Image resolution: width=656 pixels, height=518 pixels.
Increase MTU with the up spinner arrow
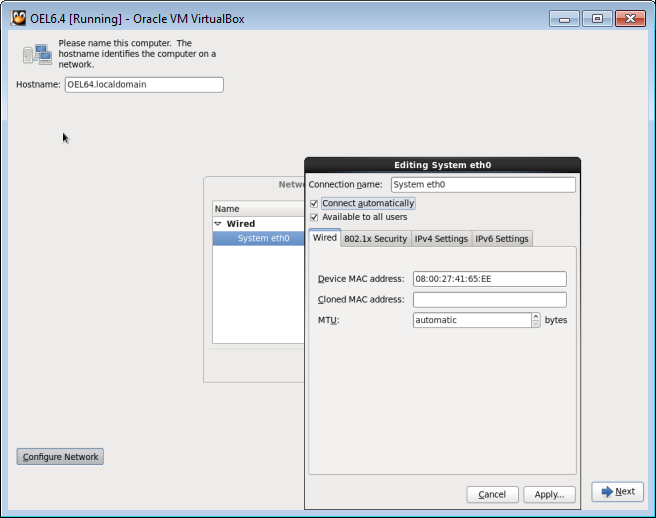coord(536,317)
